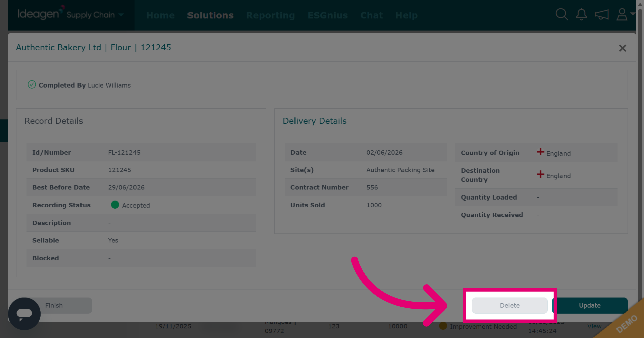Click the Delivery Details heading
Screen dimensions: 644x338
pos(315,121)
